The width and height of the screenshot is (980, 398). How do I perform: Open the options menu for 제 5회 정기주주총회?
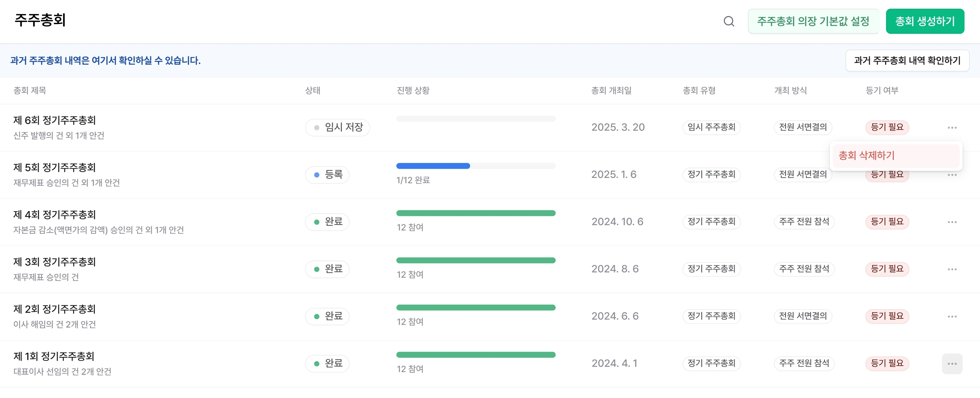[953, 174]
